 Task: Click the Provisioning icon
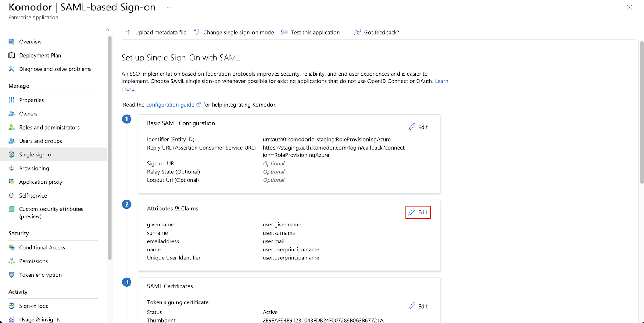[x=12, y=168]
